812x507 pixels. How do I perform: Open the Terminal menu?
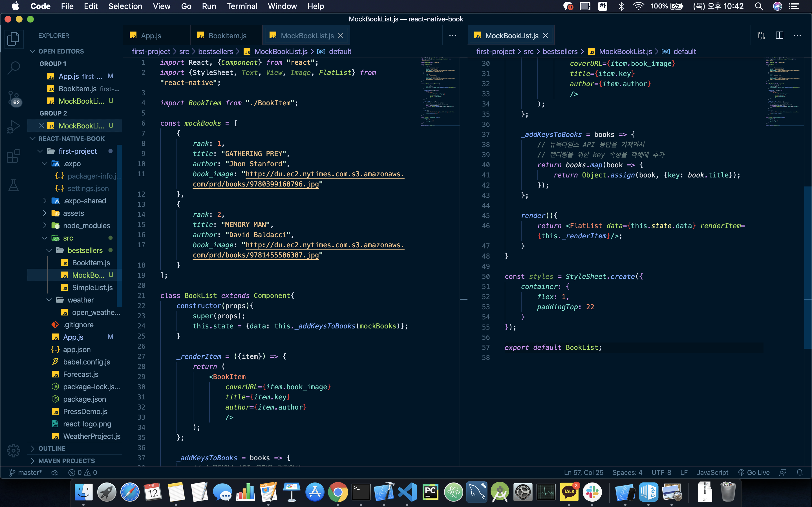click(242, 6)
